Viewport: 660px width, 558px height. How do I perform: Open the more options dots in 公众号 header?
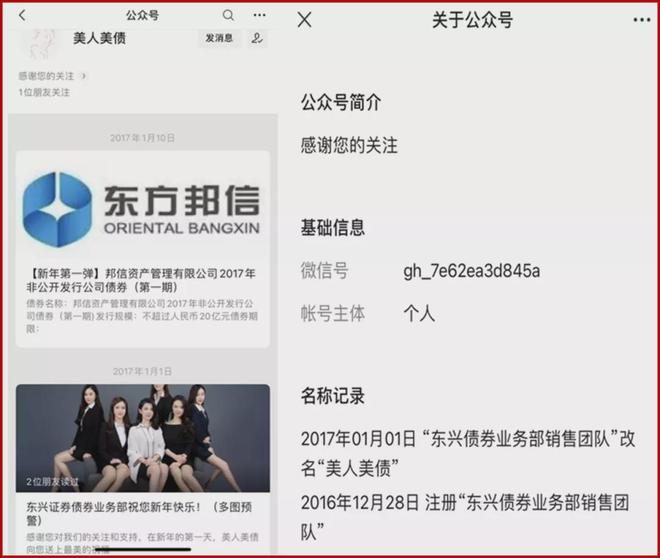259,16
